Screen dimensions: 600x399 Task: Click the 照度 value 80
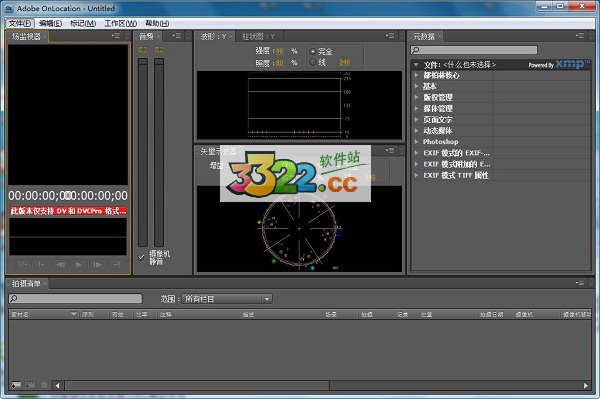280,62
